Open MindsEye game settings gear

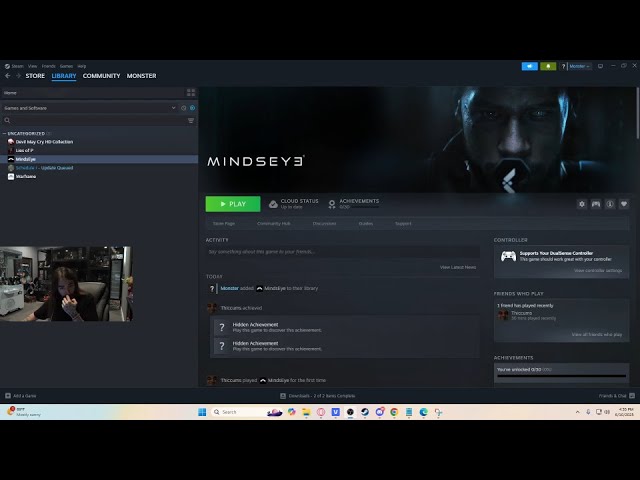(x=582, y=204)
